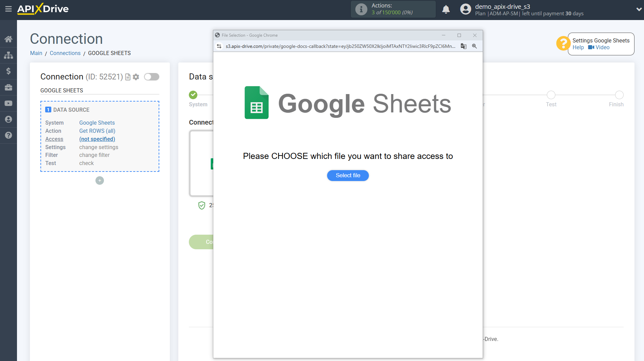Click the Test step circle

[x=551, y=95]
